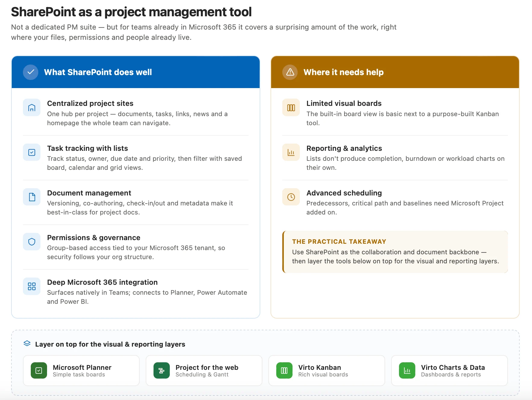
Task: Select the Where it needs help header
Action: (395, 72)
